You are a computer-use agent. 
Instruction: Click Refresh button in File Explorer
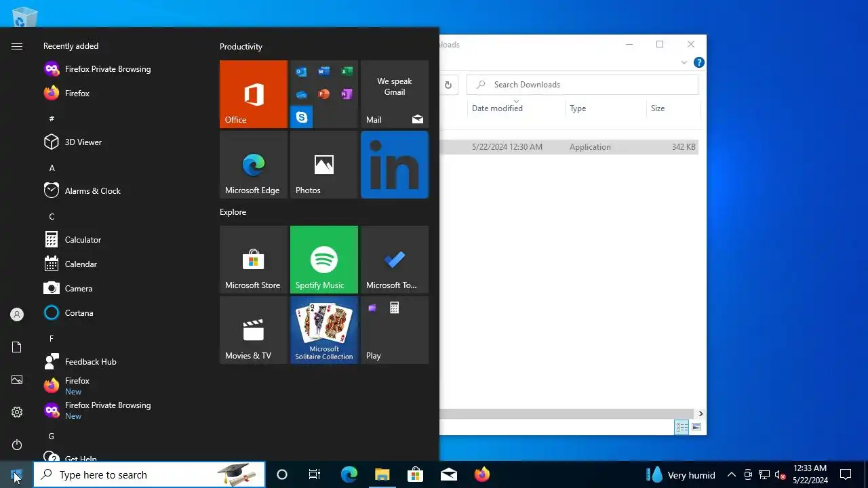point(448,85)
